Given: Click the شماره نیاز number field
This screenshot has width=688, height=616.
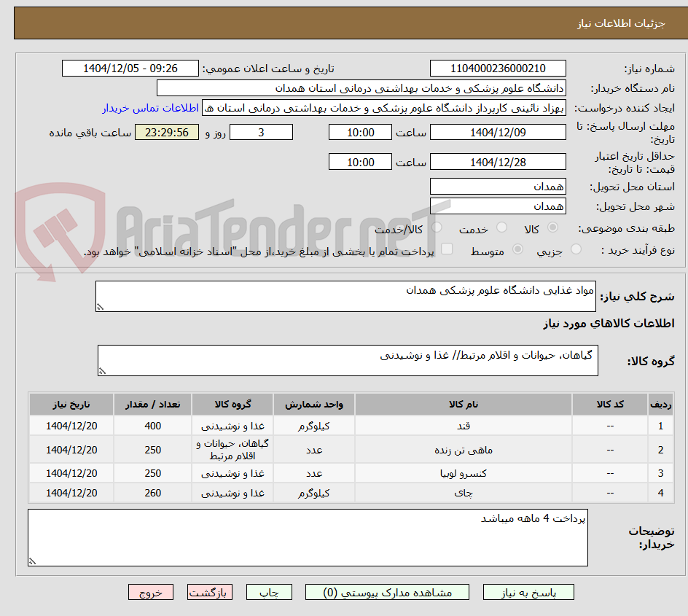Looking at the screenshot, I should pos(498,69).
